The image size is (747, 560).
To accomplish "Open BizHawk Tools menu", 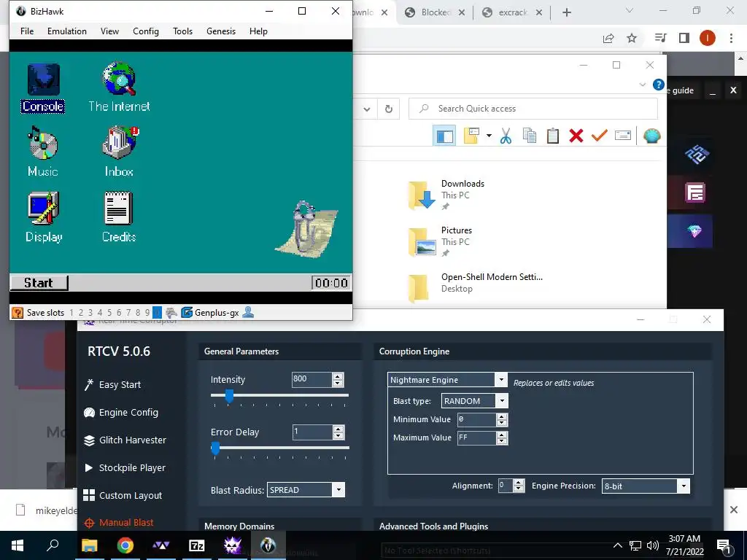I will (182, 31).
